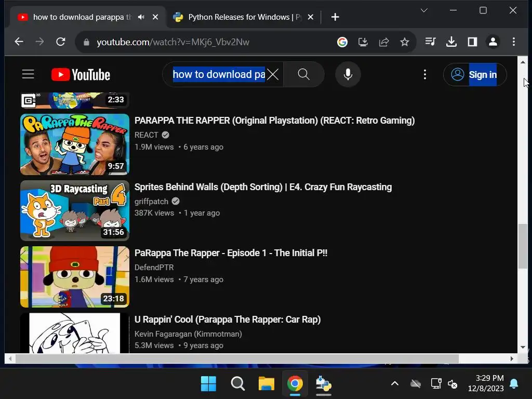Viewport: 532px width, 399px height.
Task: View site information via padlock icon
Action: (86, 42)
